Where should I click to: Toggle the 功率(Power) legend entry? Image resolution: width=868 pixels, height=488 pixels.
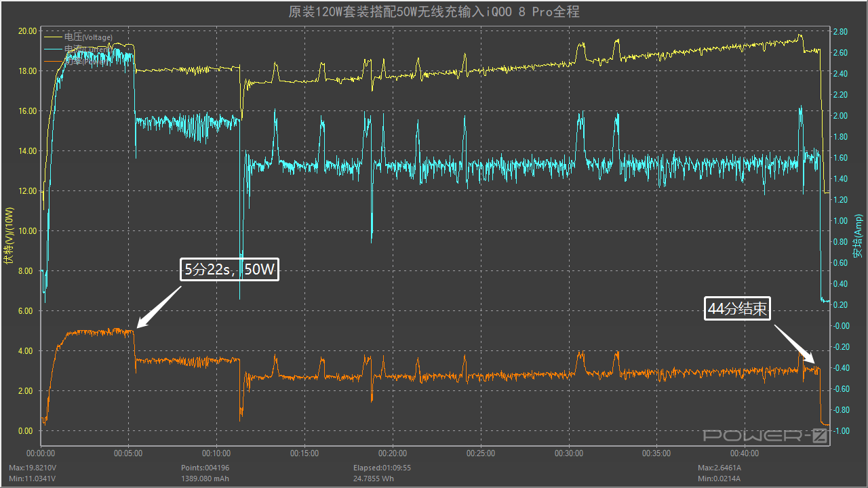(x=87, y=62)
